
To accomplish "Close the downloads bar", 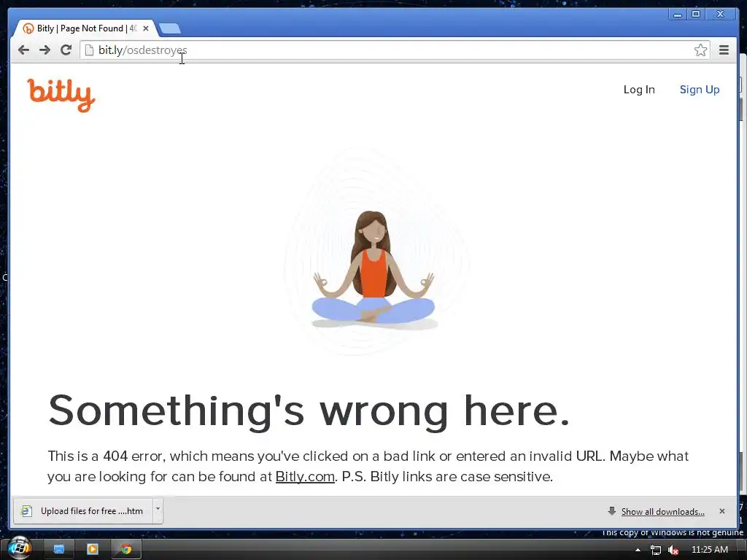I will [x=721, y=511].
